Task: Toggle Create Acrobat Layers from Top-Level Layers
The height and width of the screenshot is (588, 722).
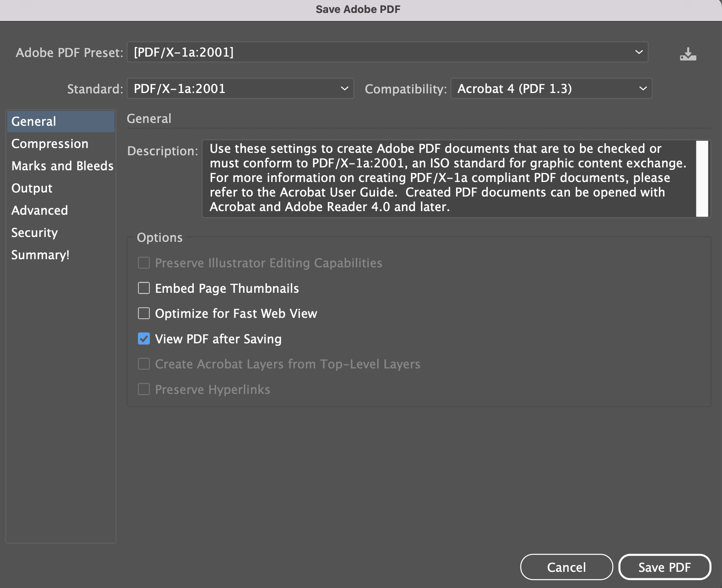Action: pos(144,364)
